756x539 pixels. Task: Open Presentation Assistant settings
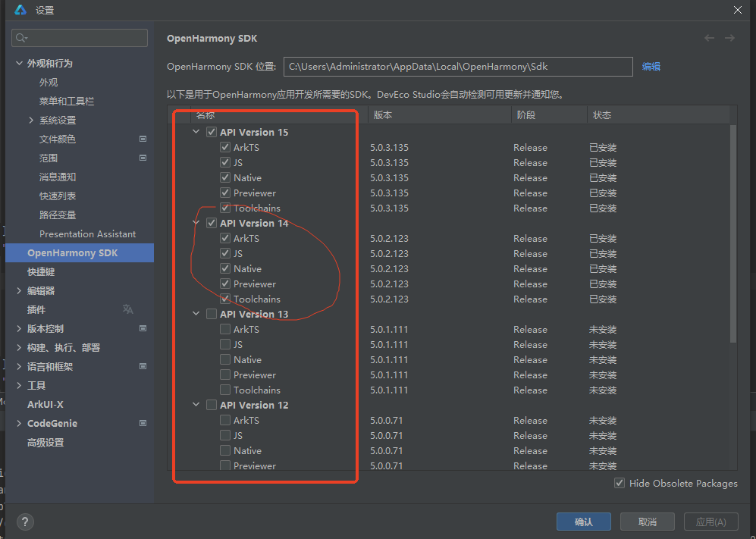tap(87, 233)
